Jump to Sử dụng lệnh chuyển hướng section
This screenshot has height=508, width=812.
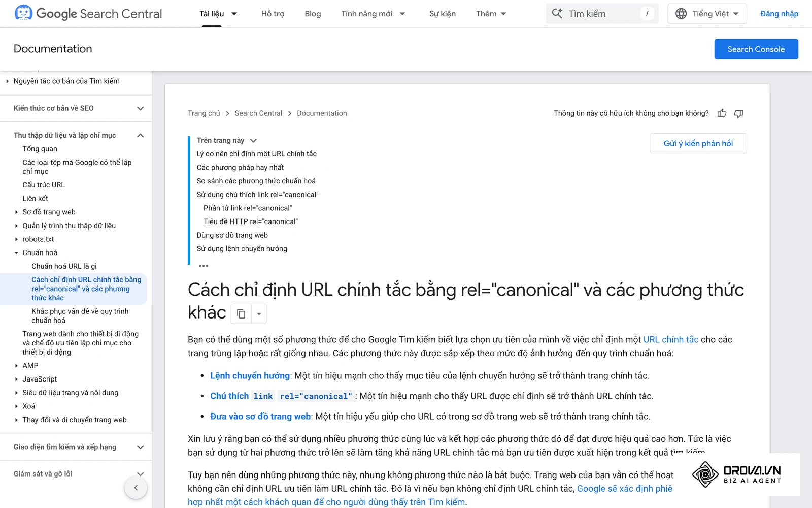[x=242, y=249]
